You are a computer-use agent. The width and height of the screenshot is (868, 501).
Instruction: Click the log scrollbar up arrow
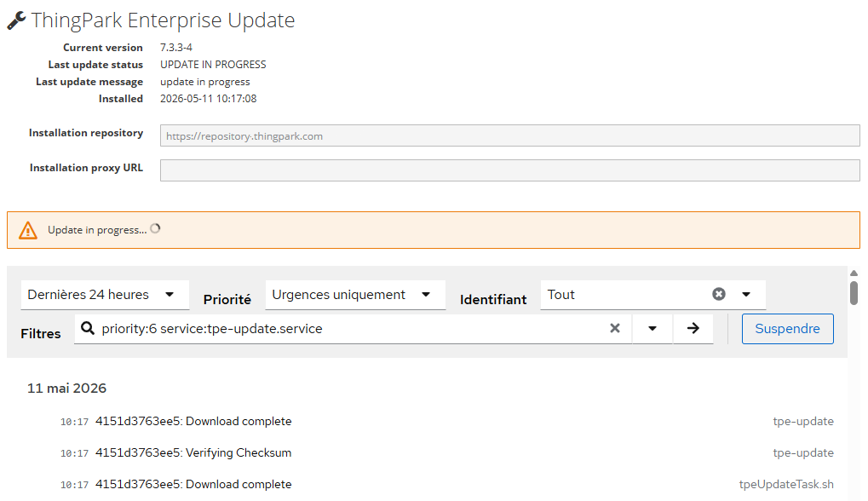point(854,274)
